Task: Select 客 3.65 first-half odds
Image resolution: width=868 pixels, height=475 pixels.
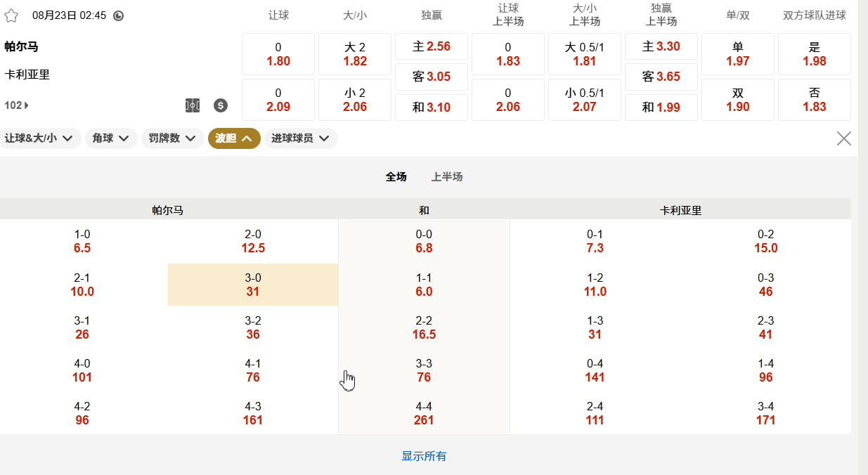Action: pyautogui.click(x=661, y=77)
